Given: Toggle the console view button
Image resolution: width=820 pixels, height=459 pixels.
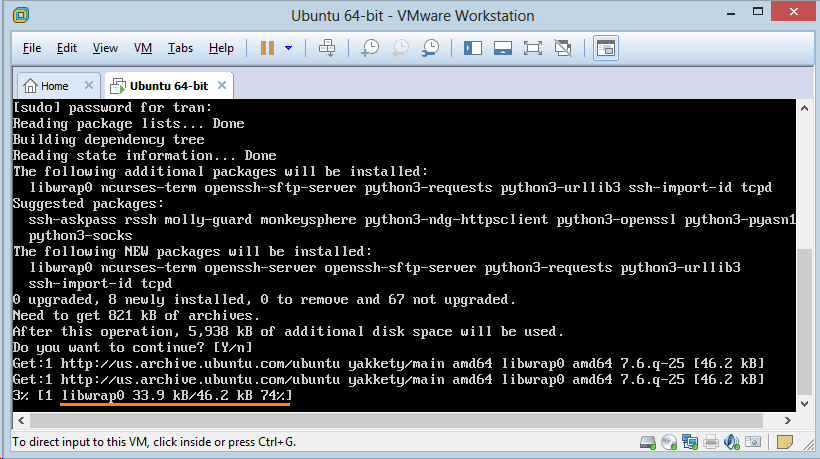Looking at the screenshot, I should point(606,48).
